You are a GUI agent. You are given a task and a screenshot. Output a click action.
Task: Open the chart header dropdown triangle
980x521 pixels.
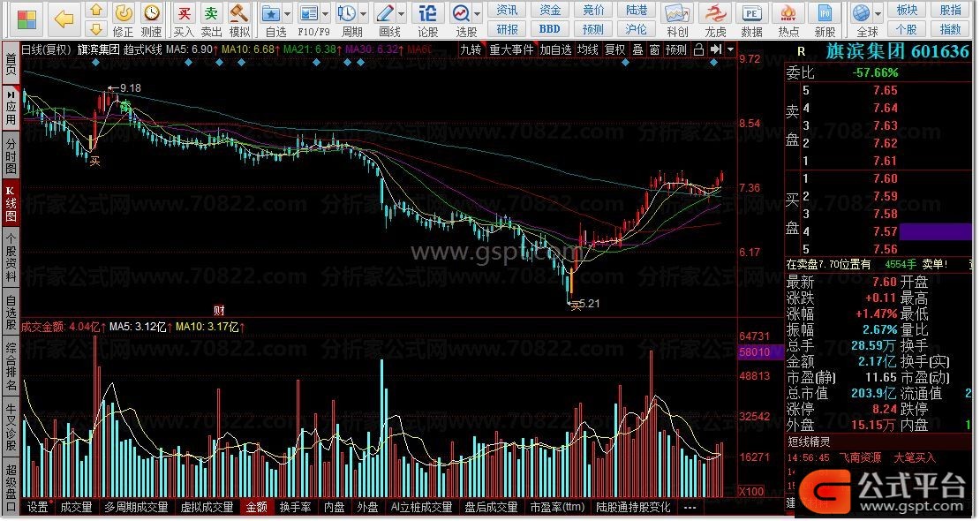tap(730, 49)
